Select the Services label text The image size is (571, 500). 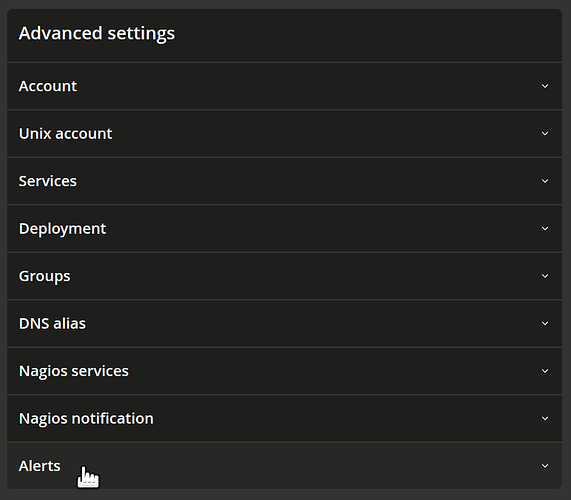[48, 181]
